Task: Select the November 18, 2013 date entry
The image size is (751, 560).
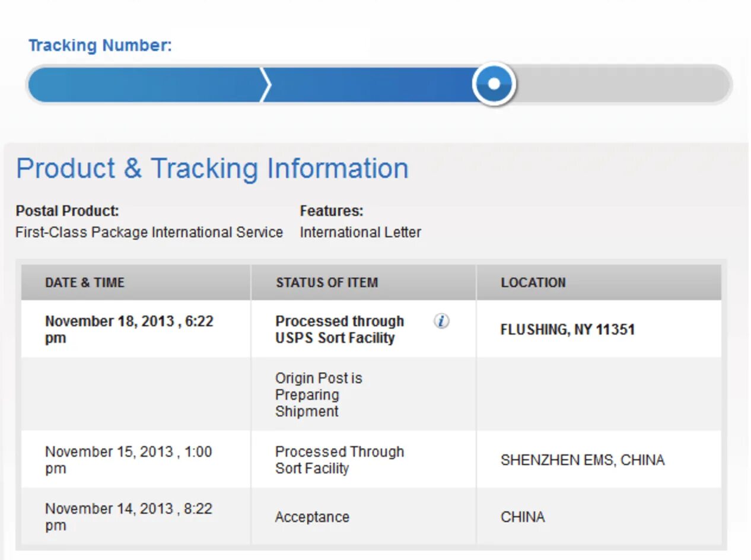Action: click(129, 330)
